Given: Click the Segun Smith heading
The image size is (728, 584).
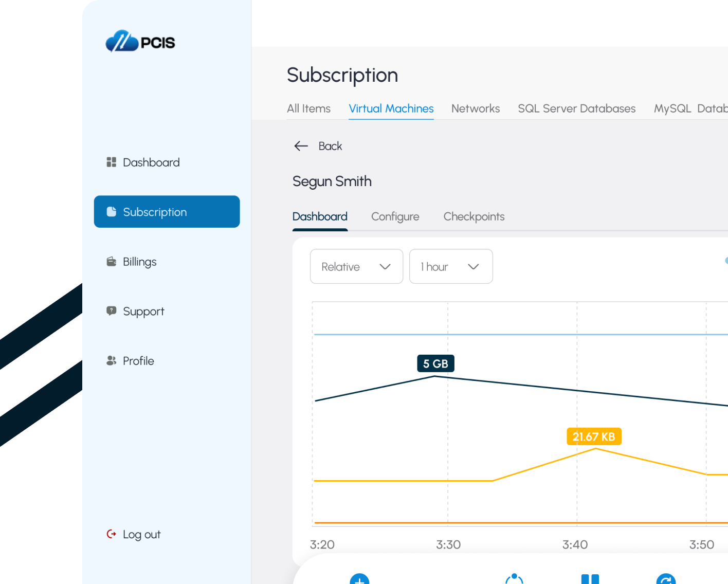Looking at the screenshot, I should pos(332,181).
